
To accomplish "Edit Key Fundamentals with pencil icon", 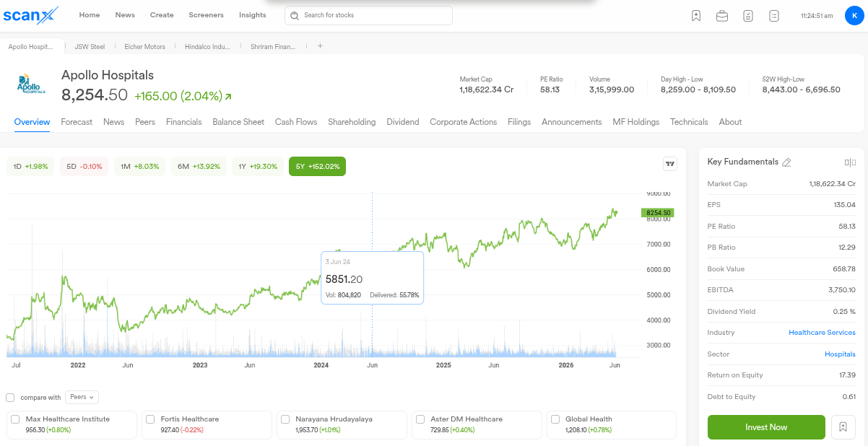I will coord(787,162).
